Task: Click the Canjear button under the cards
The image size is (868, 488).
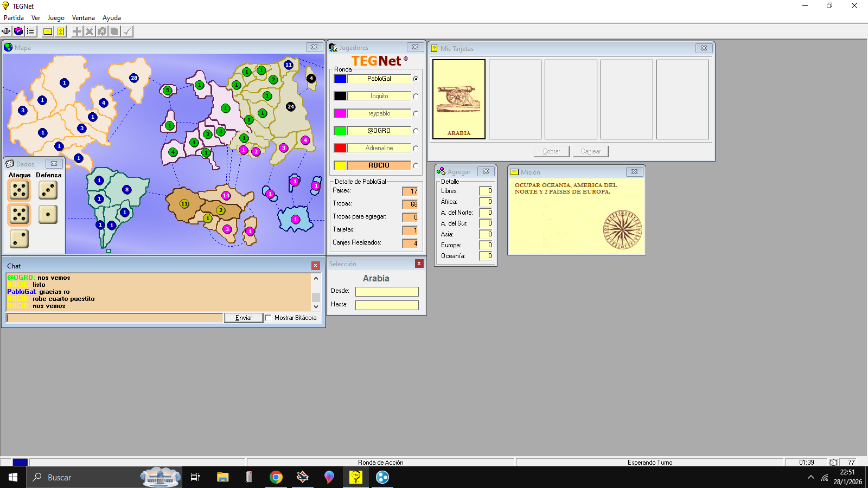Action: [x=590, y=151]
